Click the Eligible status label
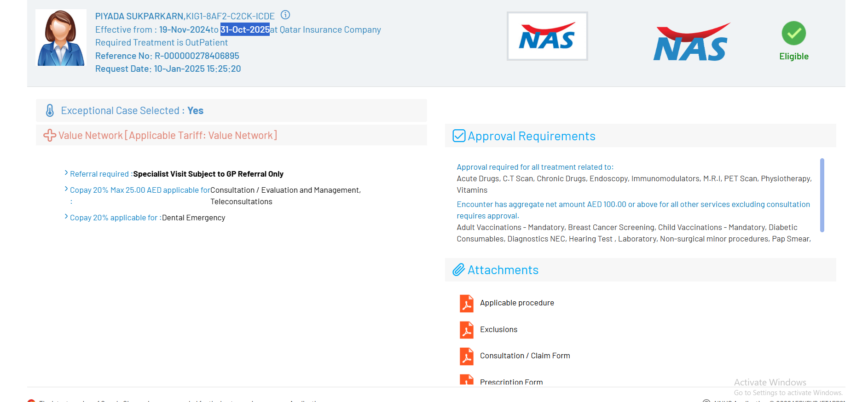 pyautogui.click(x=794, y=56)
